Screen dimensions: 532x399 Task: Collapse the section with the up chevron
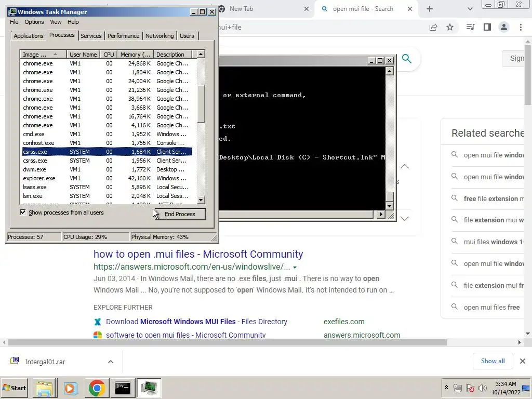click(404, 166)
